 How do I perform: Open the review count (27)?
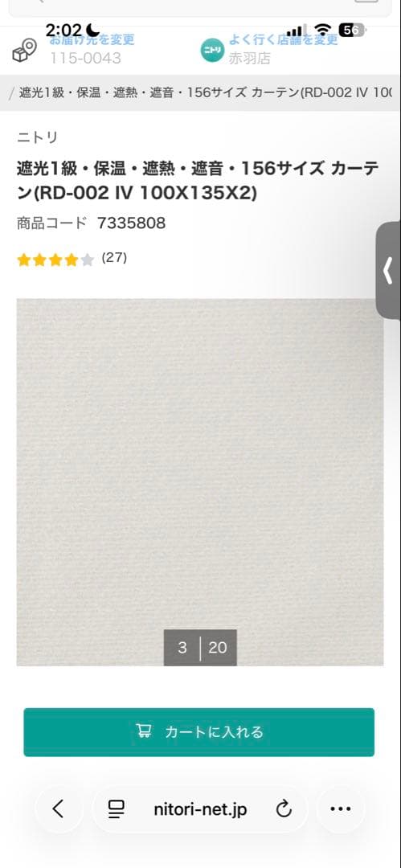pyautogui.click(x=114, y=257)
